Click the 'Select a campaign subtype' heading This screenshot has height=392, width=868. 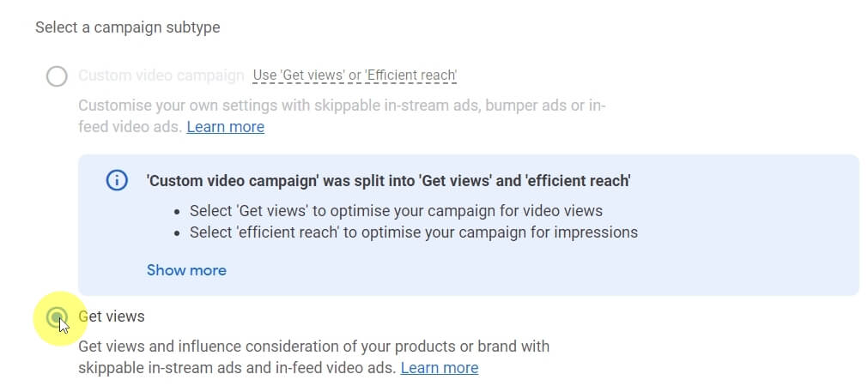coord(128,27)
